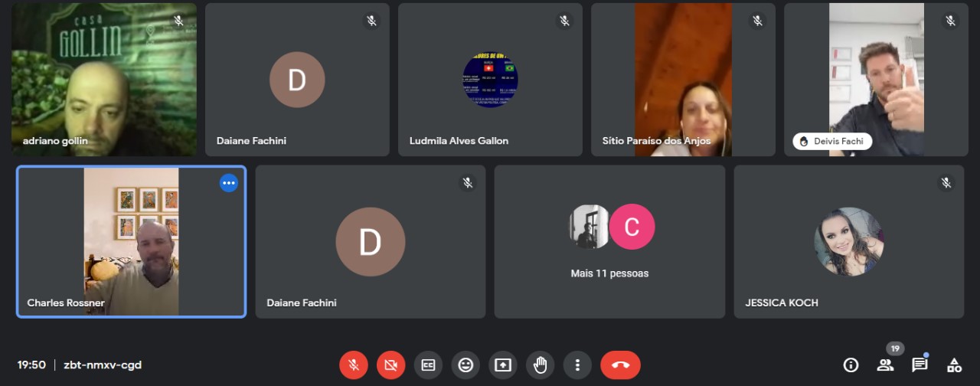Click muted mic icon on JESSICA KOCH tile

coord(946,183)
